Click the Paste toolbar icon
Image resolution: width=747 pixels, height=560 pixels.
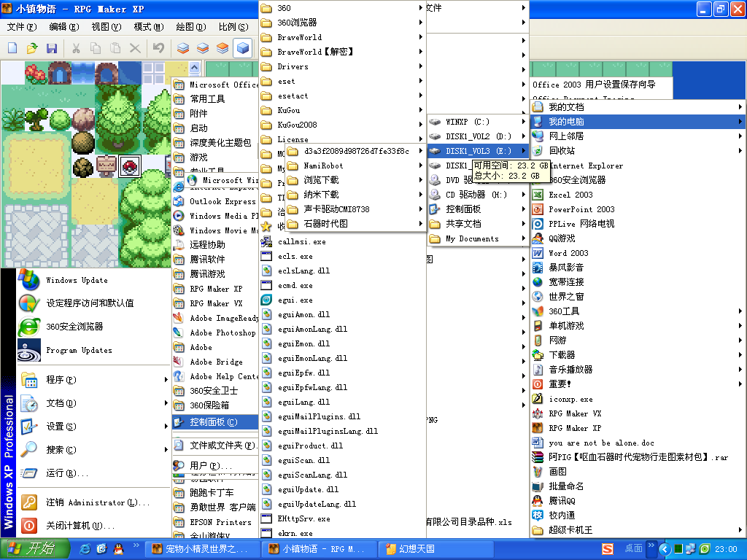coord(115,48)
